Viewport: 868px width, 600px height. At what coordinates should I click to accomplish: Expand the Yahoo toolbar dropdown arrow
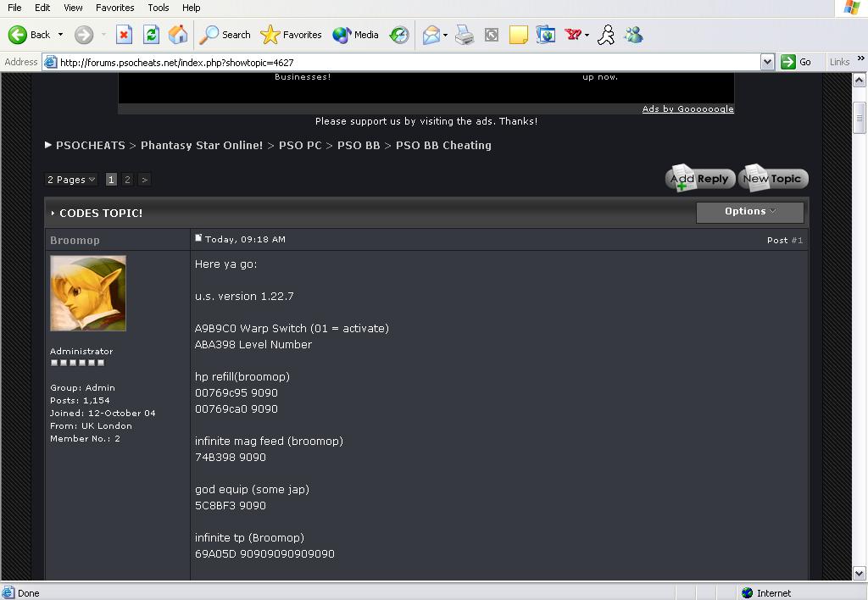point(587,35)
